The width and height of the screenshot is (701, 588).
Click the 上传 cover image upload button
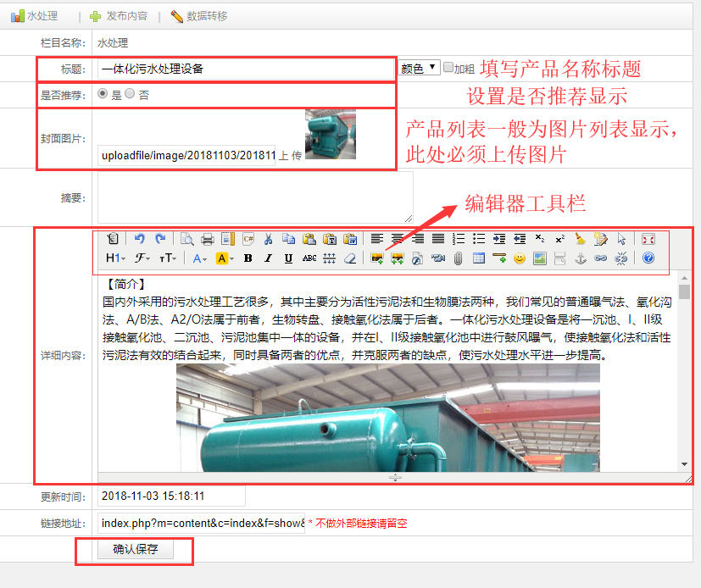tap(290, 156)
